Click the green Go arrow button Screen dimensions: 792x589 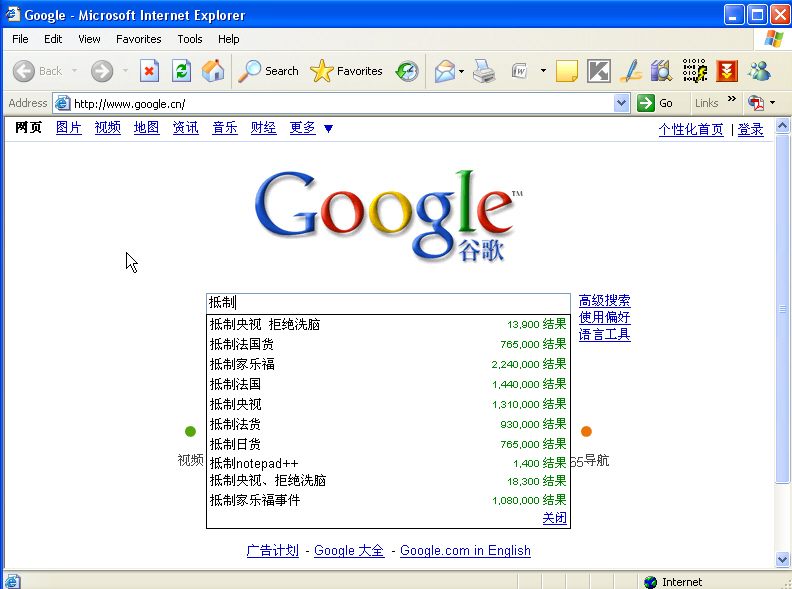(646, 103)
